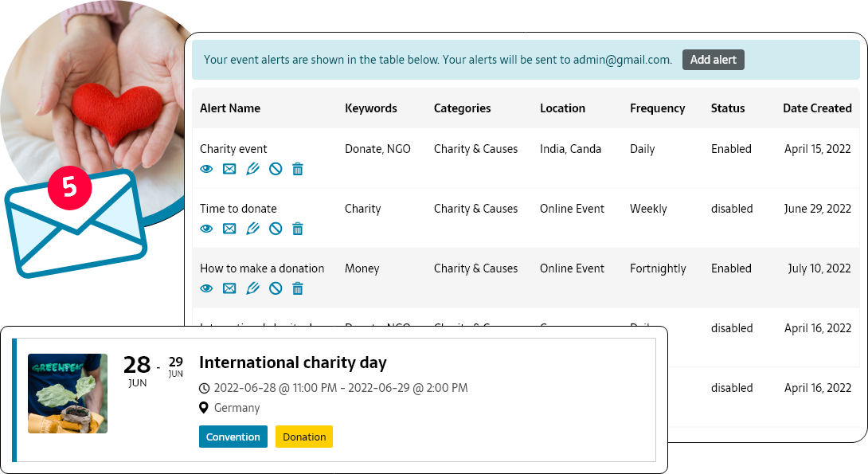Click the edit pencil on "Time to donate" row
This screenshot has height=474, width=868.
tap(252, 229)
